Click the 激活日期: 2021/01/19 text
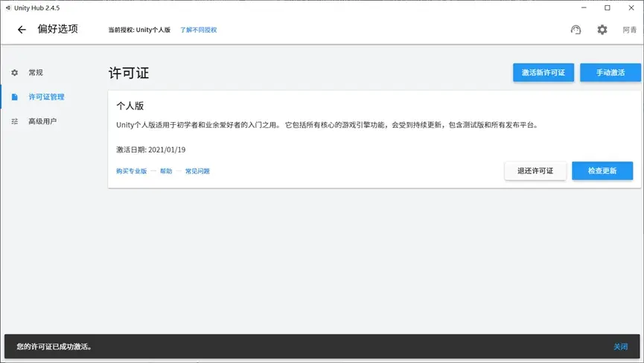The image size is (644, 363). click(150, 150)
